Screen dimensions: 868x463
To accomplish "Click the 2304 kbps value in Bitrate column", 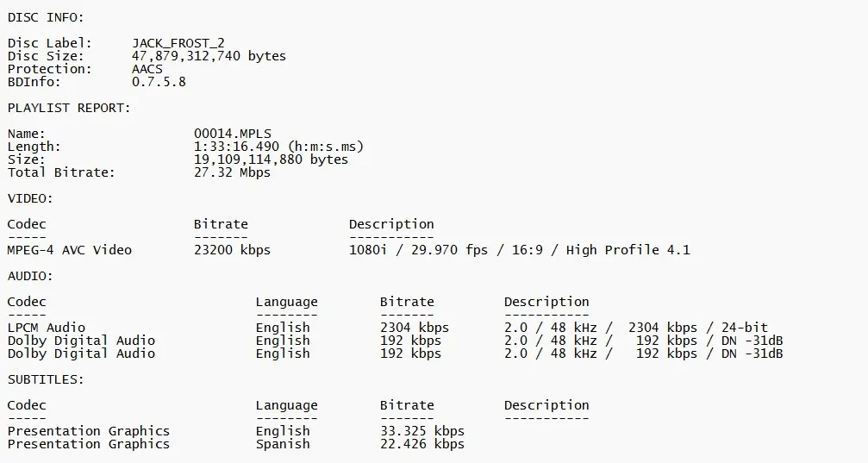I will (x=414, y=328).
